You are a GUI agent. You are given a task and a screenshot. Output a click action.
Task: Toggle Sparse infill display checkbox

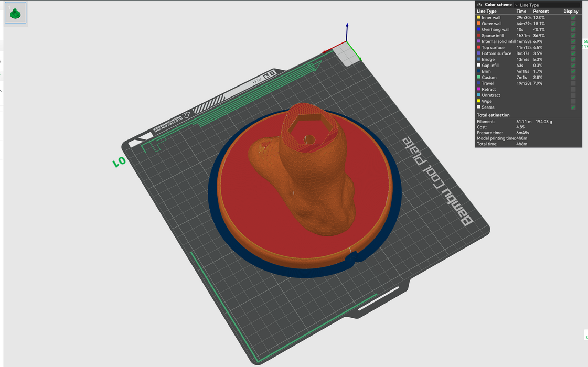pyautogui.click(x=573, y=36)
